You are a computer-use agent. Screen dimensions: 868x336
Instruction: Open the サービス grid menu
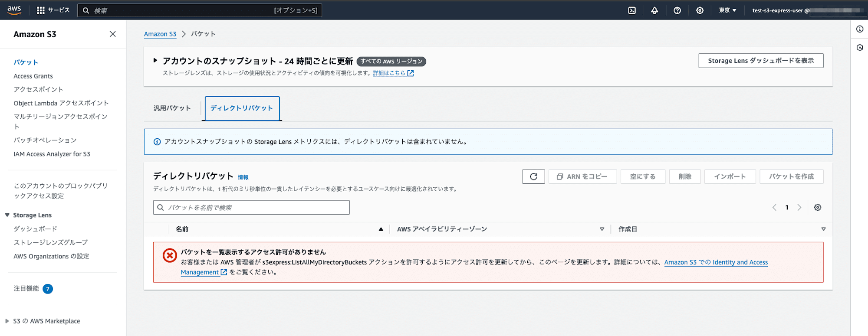click(x=53, y=10)
